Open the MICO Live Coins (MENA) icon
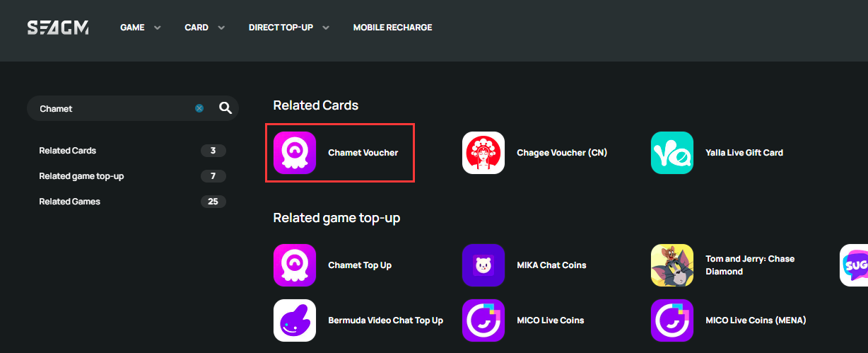The height and width of the screenshot is (353, 868). [x=672, y=320]
